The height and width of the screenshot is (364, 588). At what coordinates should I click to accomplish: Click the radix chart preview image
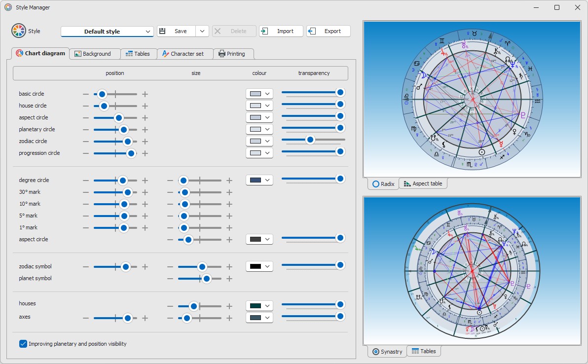[x=472, y=99]
